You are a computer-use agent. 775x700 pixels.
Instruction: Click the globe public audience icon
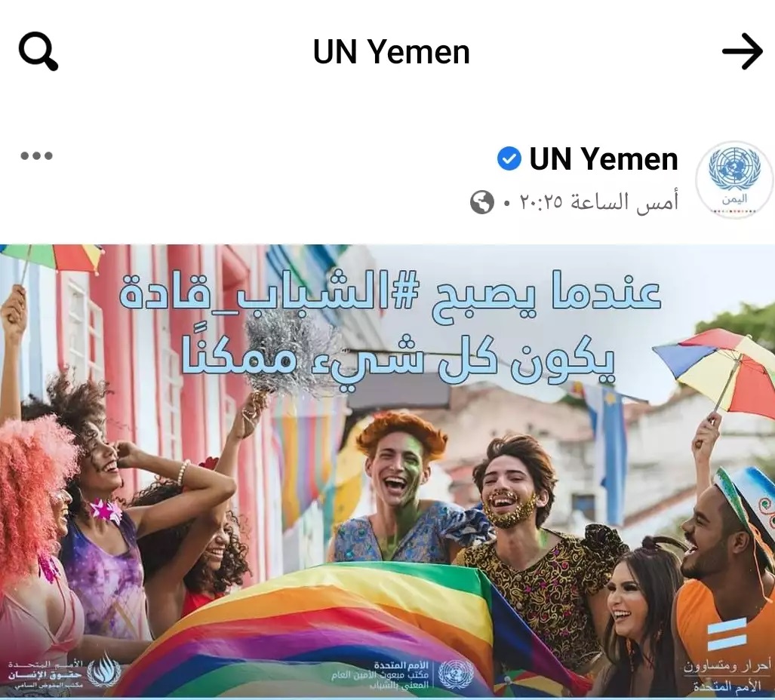(x=482, y=202)
